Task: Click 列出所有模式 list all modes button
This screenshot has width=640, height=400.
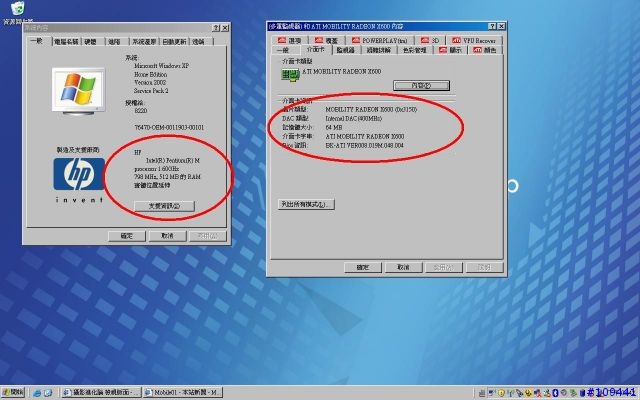Action: (306, 204)
